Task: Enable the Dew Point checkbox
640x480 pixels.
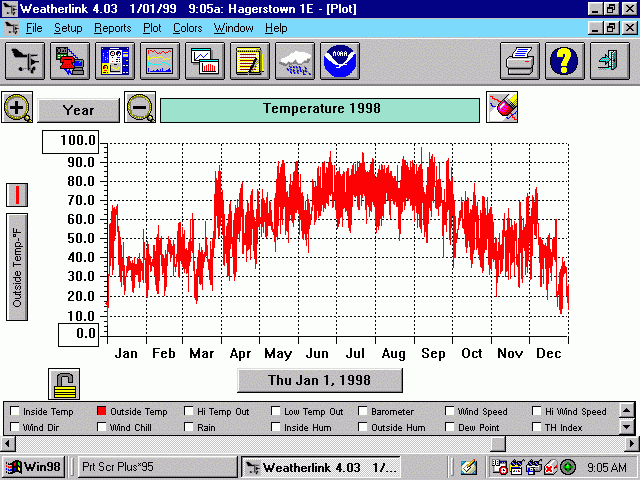Action: coord(449,427)
